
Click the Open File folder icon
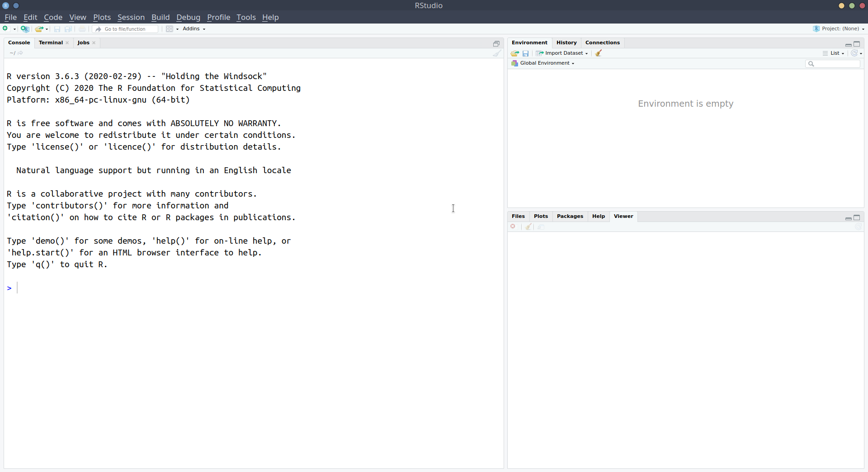39,29
